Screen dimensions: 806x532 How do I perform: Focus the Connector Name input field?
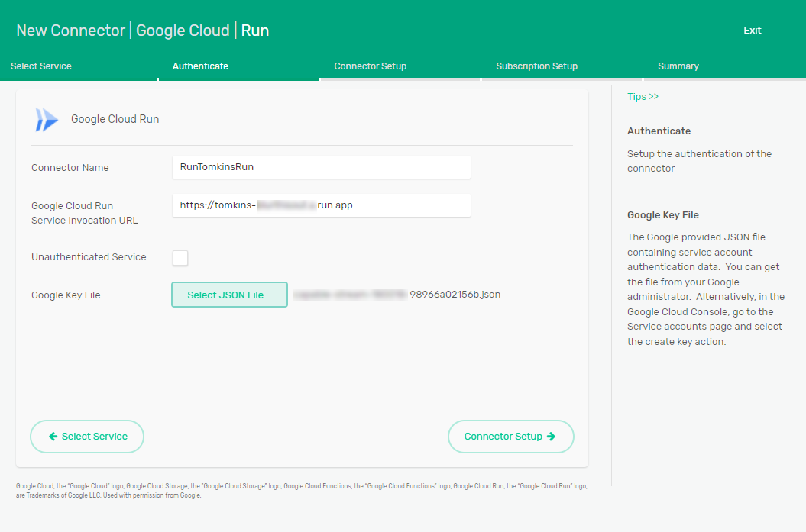[x=321, y=167]
